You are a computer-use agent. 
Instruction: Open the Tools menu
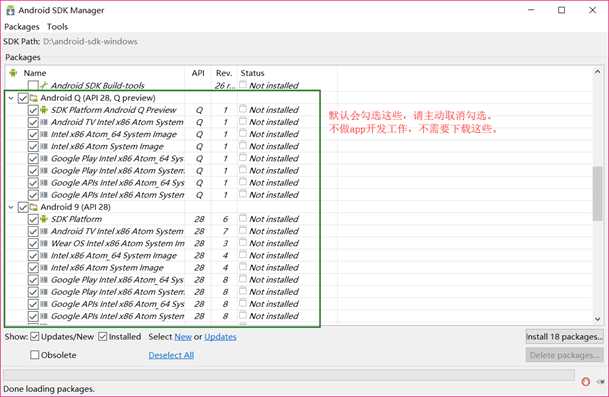(x=57, y=27)
